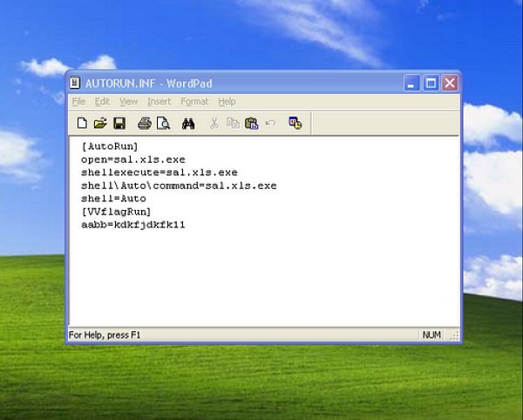Insert Date/Time using the toolbar icon
The height and width of the screenshot is (420, 523).
tap(295, 124)
